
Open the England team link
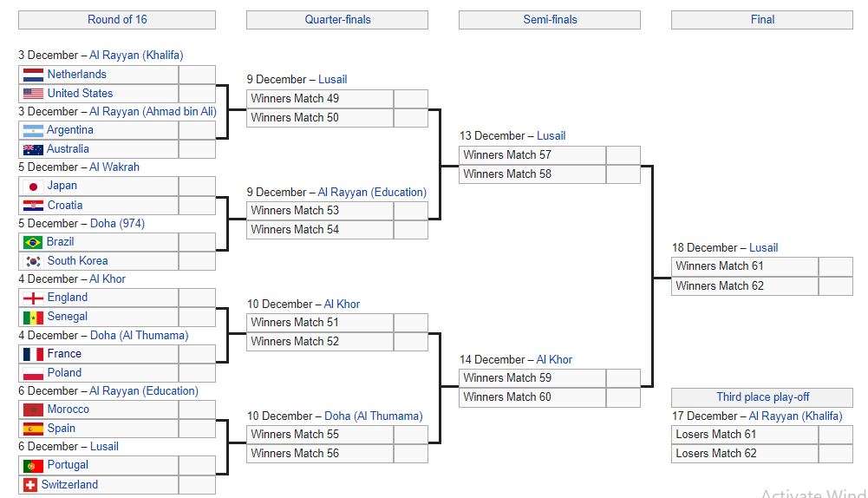[68, 298]
